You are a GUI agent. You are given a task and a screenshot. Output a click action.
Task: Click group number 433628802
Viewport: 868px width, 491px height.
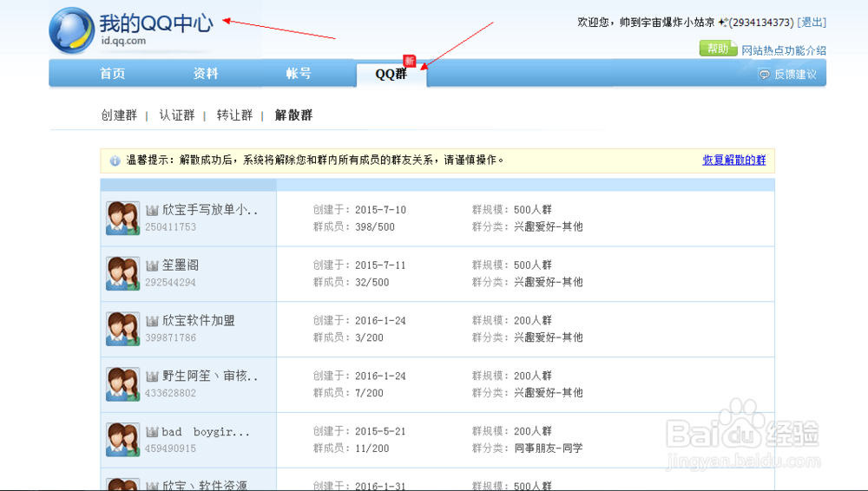(170, 393)
